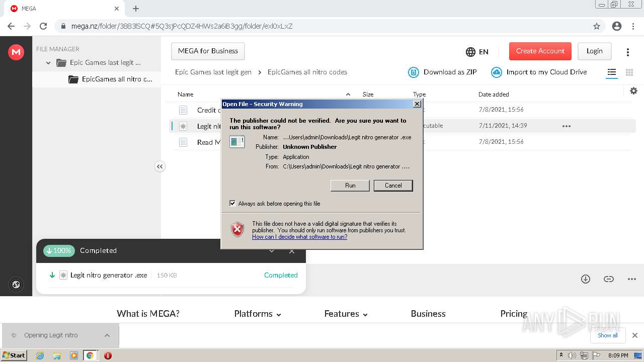The width and height of the screenshot is (644, 362).
Task: Open Windows Explorer folder in taskbar
Action: pyautogui.click(x=57, y=355)
